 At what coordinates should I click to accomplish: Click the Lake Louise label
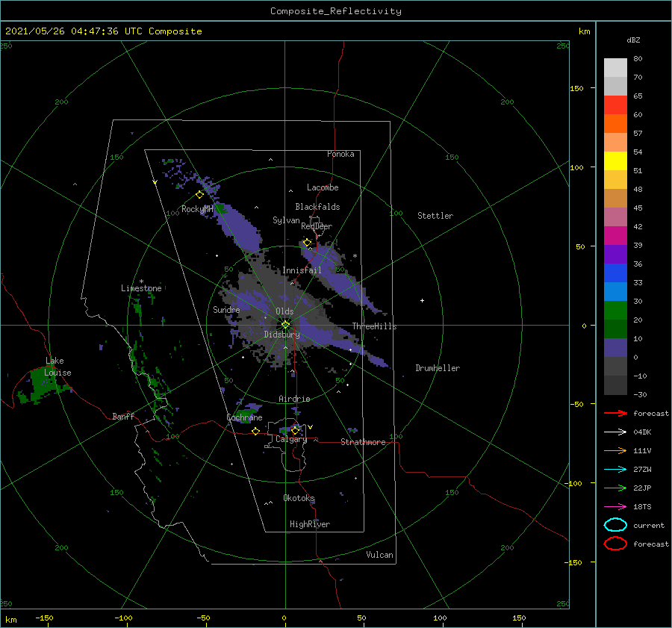57,367
